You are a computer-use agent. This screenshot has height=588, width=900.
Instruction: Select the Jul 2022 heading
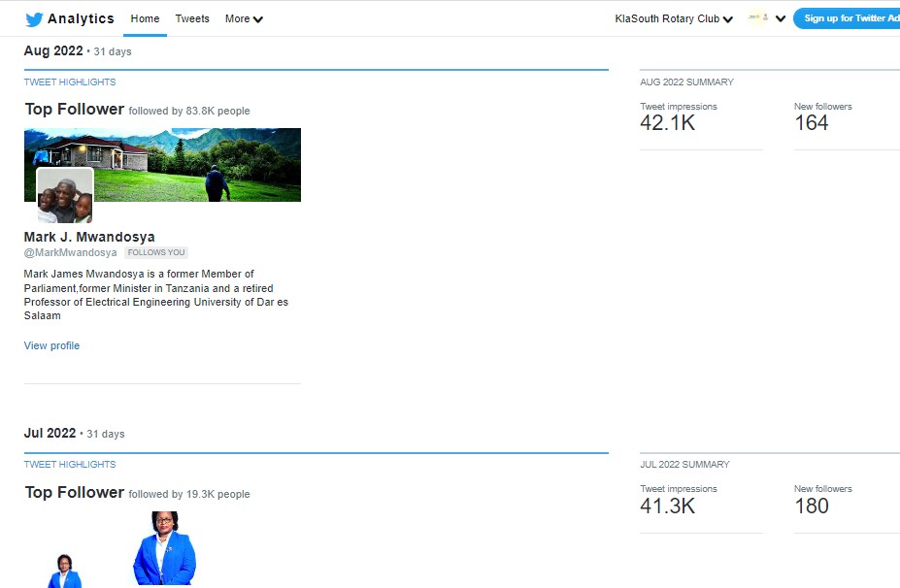click(50, 433)
